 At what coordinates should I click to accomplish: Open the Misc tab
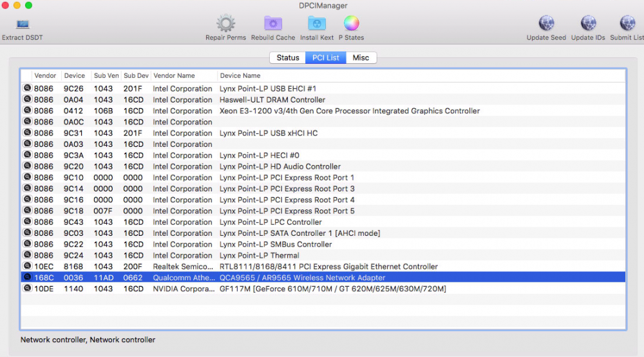coord(361,57)
